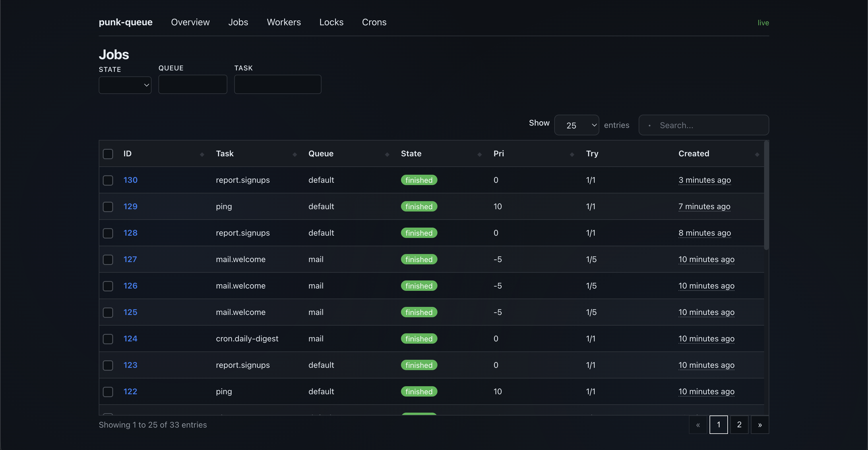The image size is (868, 450).
Task: Click the Try column header
Action: [x=592, y=153]
